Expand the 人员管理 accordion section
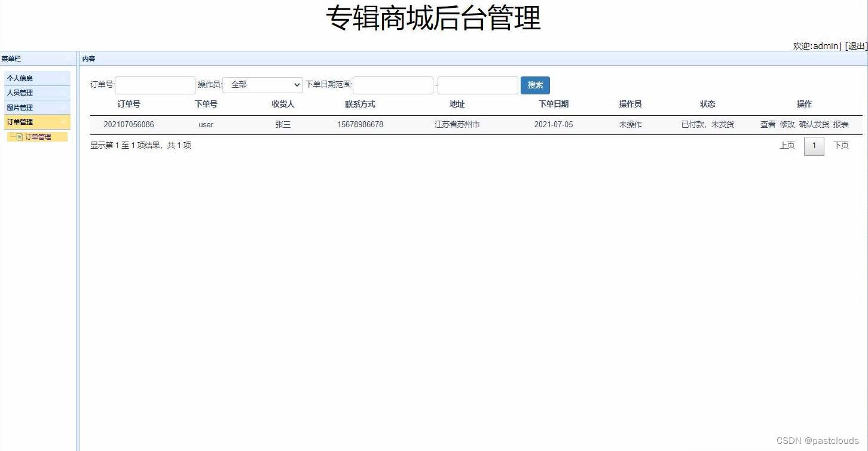The image size is (868, 451). tap(37, 93)
